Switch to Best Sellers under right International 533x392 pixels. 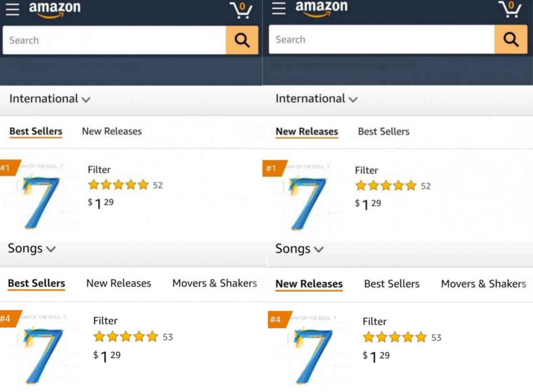384,131
